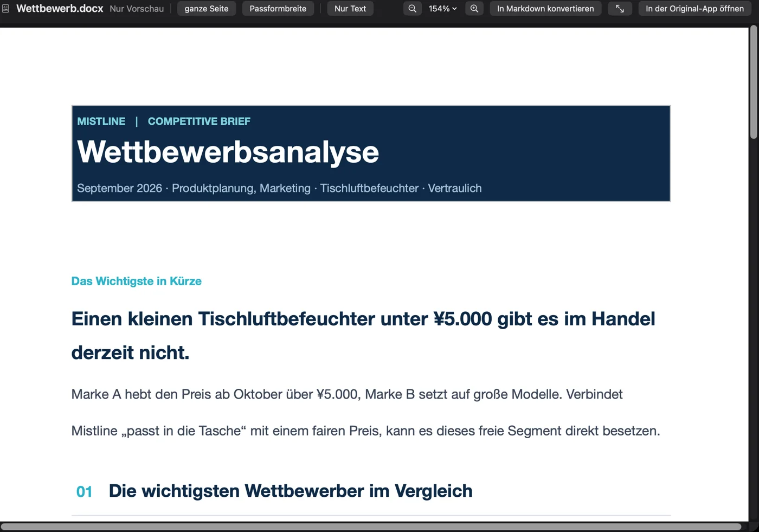Click the September 2026 subtitle line

pos(279,188)
